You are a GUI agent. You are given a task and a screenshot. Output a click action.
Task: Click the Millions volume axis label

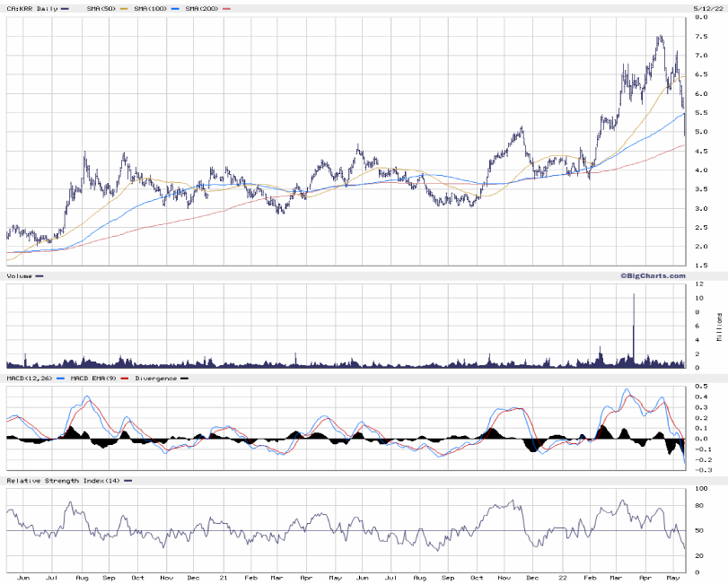[718, 327]
